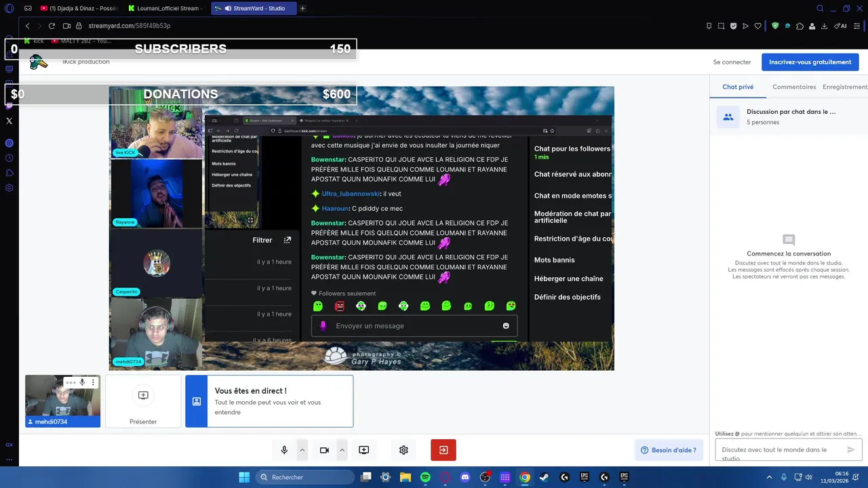
Task: Switch to the Djadja & Dinaz YouTube browser tab
Action: [79, 8]
